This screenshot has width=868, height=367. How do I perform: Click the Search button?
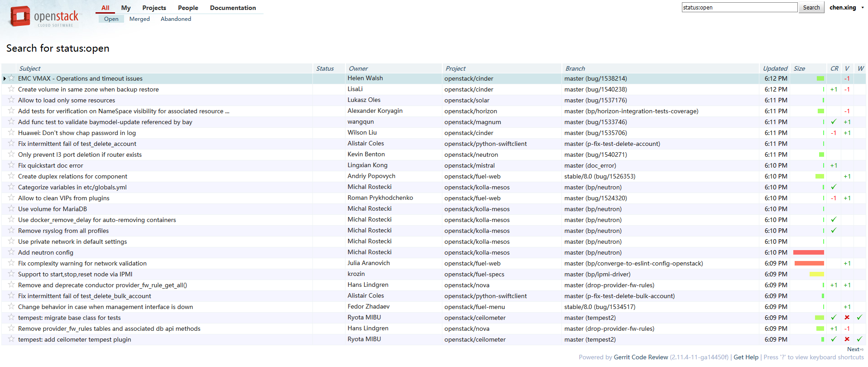tap(811, 7)
